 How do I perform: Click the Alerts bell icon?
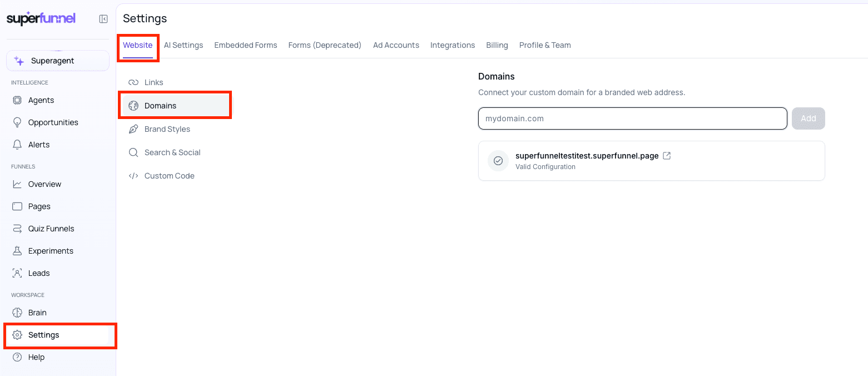pyautogui.click(x=17, y=145)
